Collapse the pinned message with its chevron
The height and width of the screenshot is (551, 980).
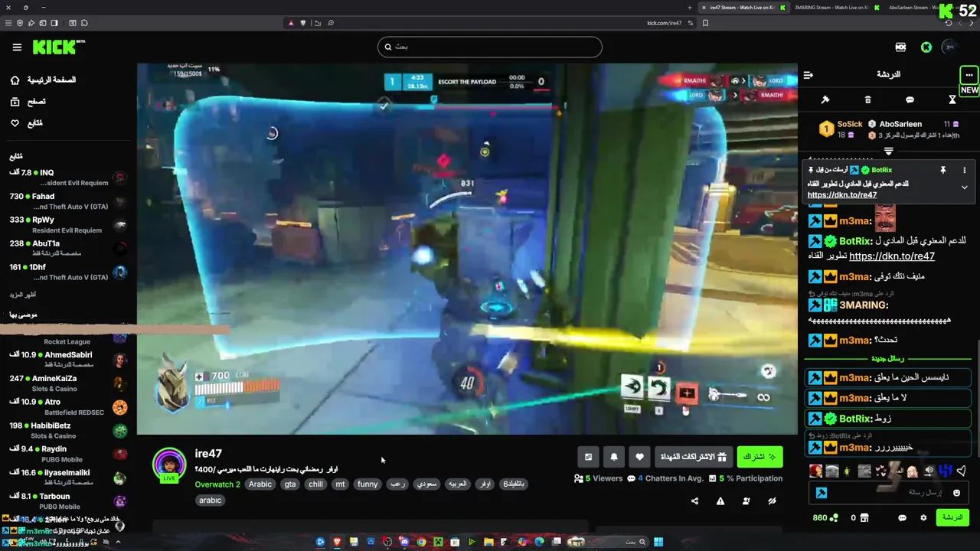965,187
